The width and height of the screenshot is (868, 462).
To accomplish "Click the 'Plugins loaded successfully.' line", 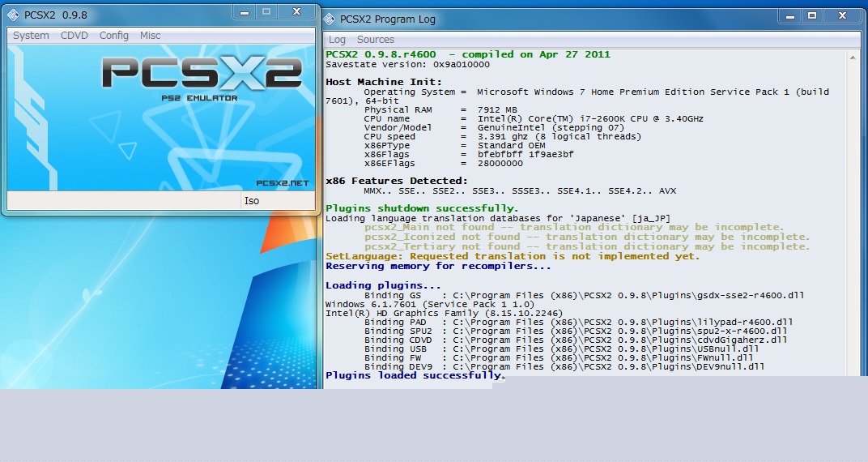I will 415,375.
